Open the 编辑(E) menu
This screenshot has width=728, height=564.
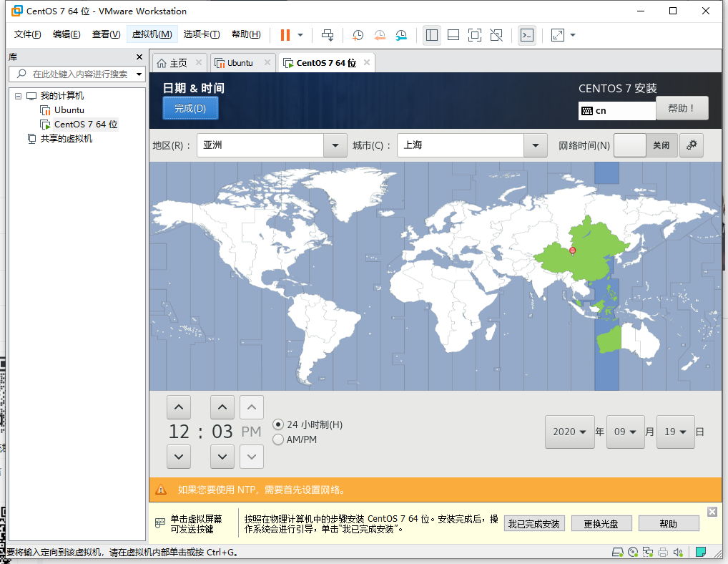[x=67, y=34]
